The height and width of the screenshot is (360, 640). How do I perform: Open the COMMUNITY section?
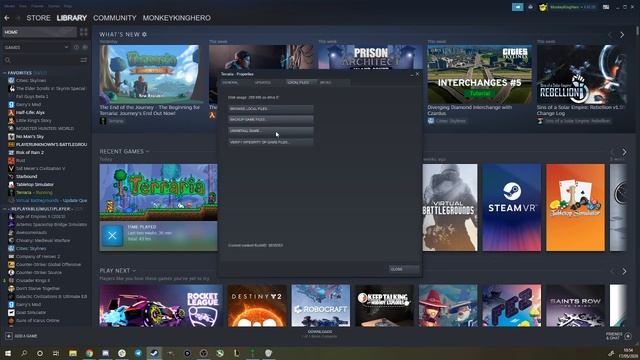click(x=115, y=18)
